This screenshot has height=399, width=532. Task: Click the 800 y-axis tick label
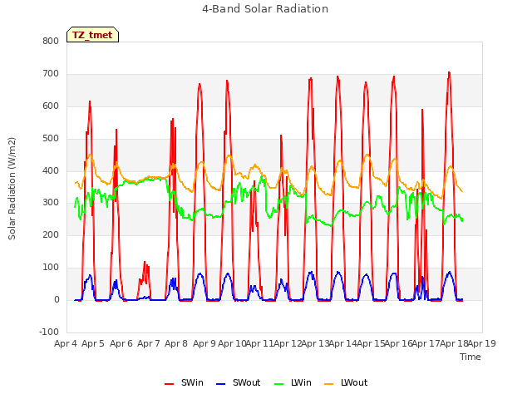tap(51, 41)
